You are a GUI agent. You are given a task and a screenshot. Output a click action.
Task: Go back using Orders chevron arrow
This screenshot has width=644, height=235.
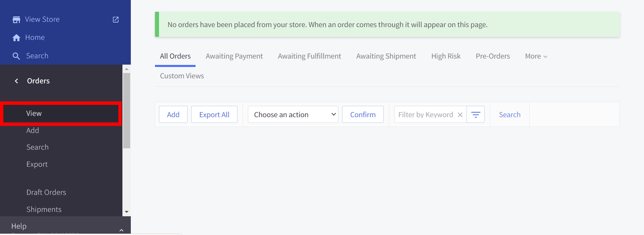coord(16,81)
